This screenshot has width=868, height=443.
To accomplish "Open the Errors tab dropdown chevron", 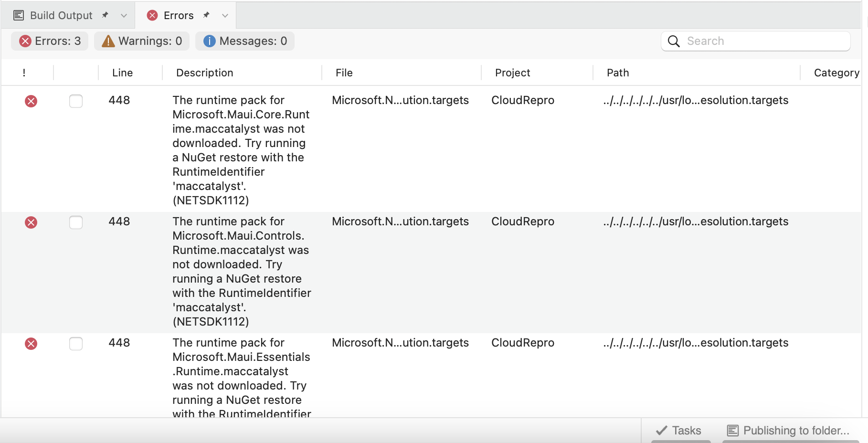I will tap(225, 16).
